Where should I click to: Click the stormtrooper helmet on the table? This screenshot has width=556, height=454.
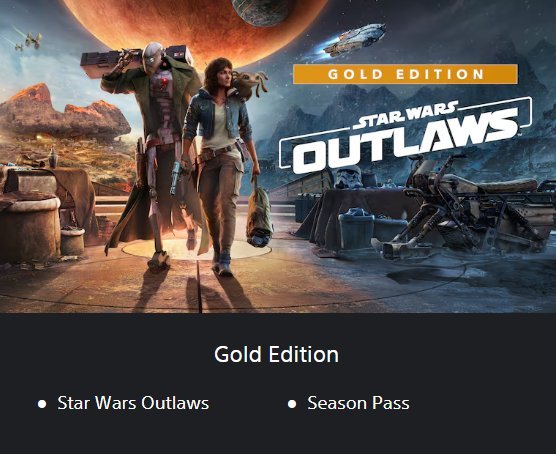click(x=348, y=177)
